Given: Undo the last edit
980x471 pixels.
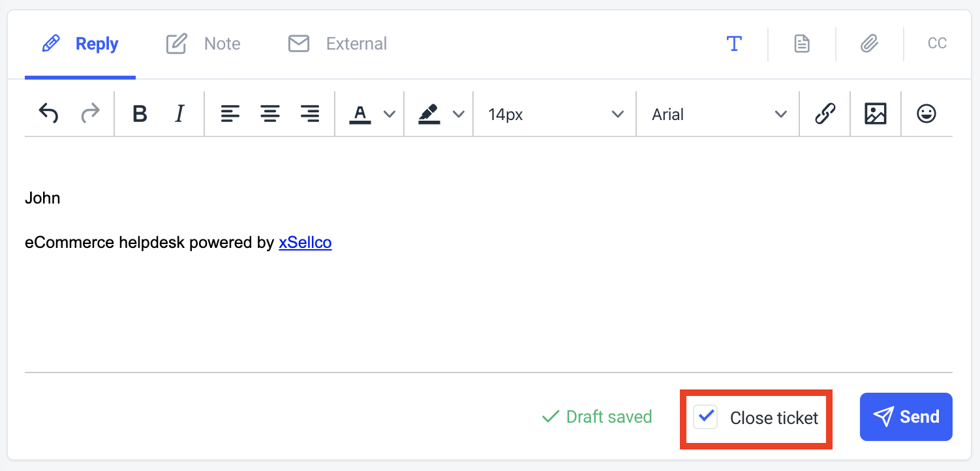Looking at the screenshot, I should (x=49, y=114).
